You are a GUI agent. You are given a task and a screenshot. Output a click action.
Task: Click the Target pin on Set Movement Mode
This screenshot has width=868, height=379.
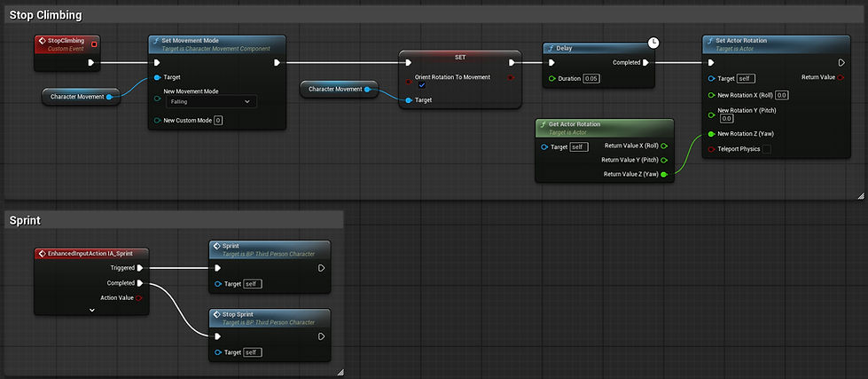[x=157, y=77]
